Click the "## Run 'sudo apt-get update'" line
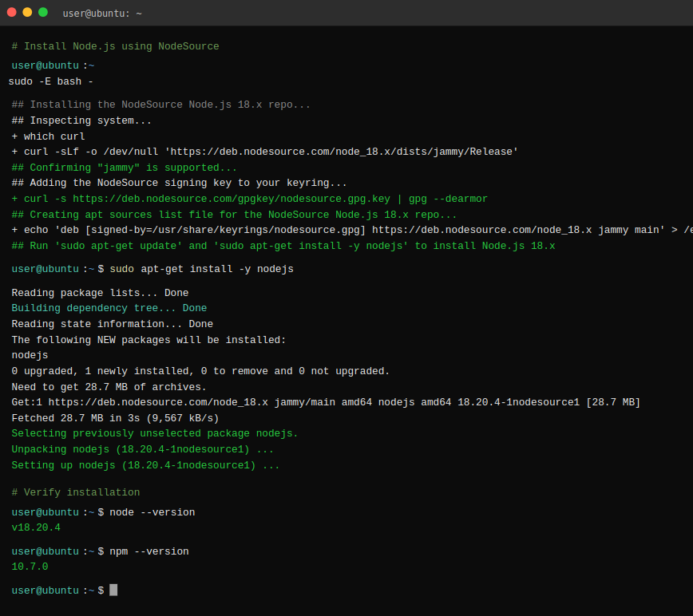 coord(283,246)
